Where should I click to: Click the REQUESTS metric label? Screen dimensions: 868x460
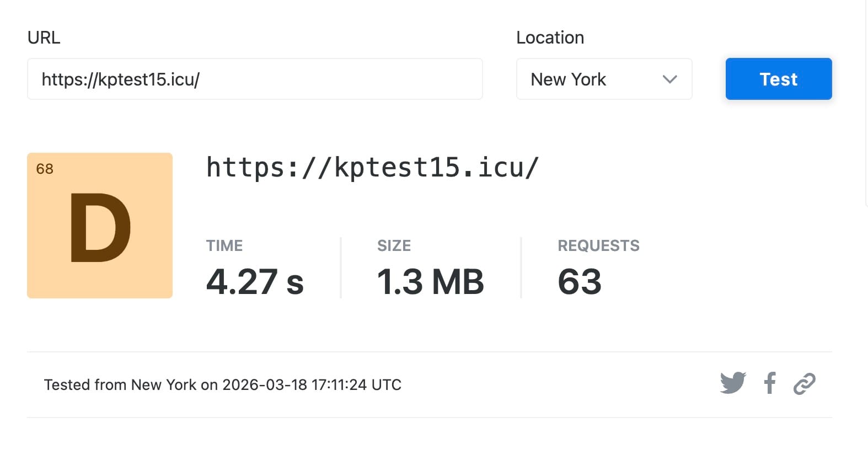click(598, 245)
